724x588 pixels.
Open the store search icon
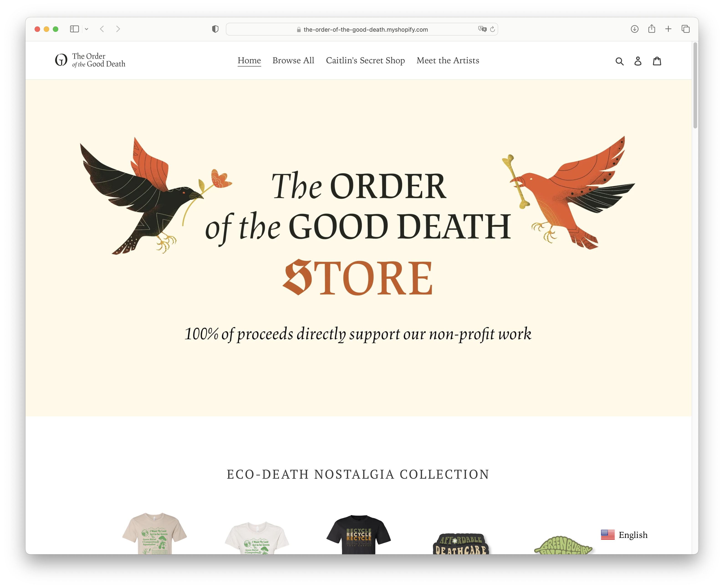tap(619, 61)
